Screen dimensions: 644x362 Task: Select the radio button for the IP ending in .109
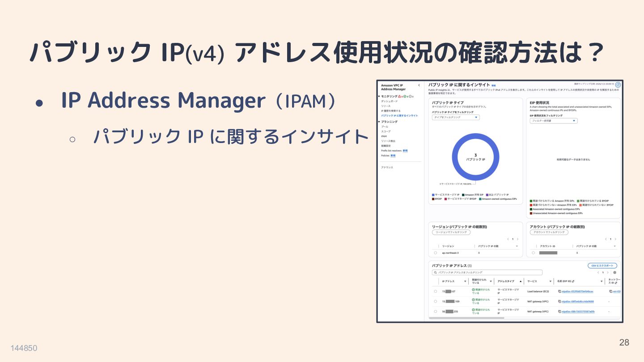435,301
